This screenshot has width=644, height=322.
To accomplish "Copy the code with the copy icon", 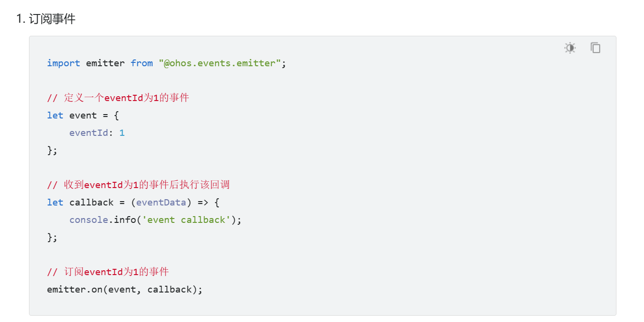I will [596, 47].
